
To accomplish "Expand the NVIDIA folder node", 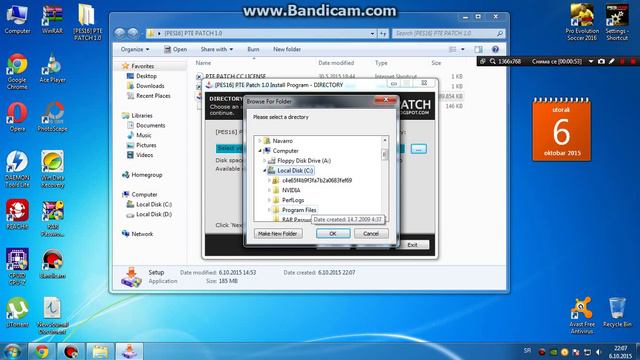I will click(269, 190).
